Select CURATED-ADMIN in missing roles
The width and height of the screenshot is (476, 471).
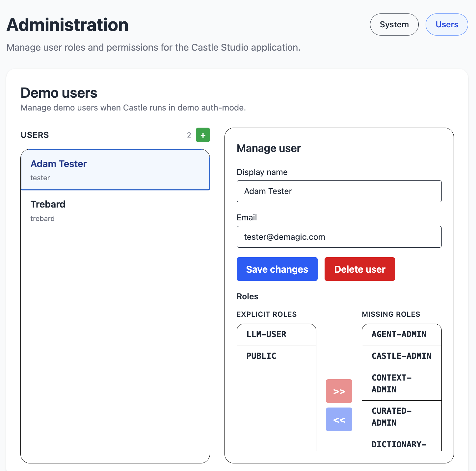pyautogui.click(x=401, y=417)
